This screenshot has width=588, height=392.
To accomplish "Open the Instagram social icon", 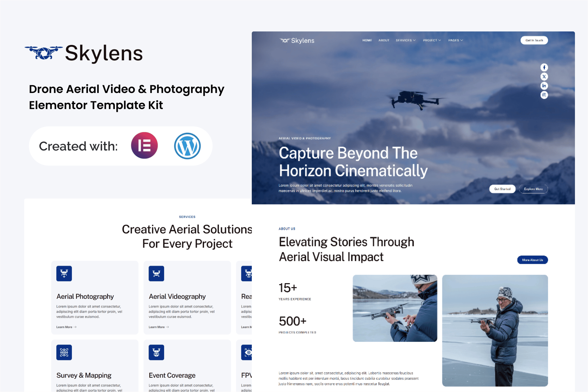I will (x=544, y=95).
